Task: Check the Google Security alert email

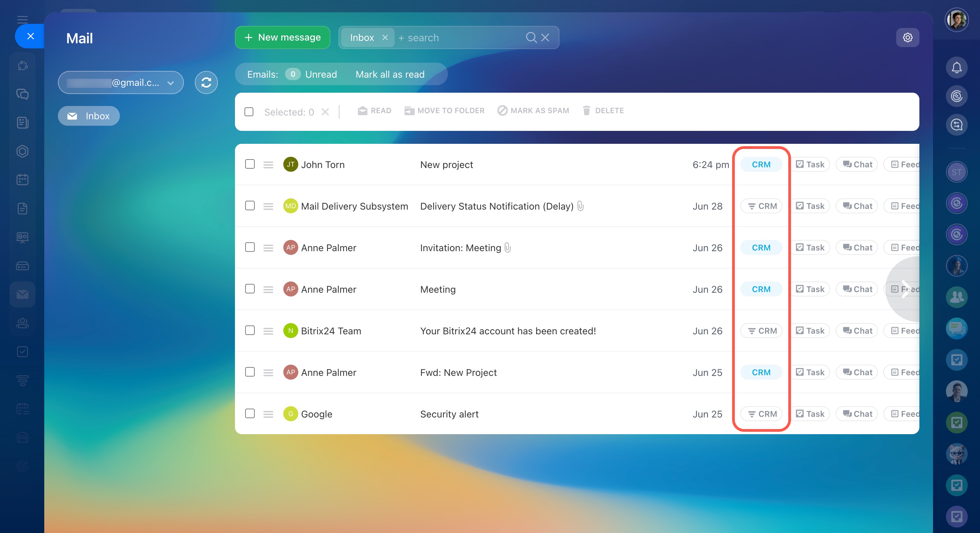Action: [250, 413]
